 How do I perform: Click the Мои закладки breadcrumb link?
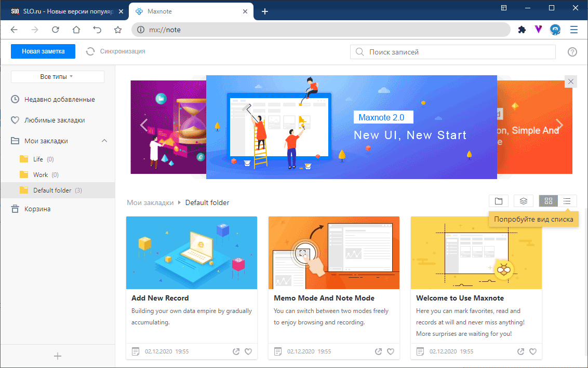click(150, 203)
